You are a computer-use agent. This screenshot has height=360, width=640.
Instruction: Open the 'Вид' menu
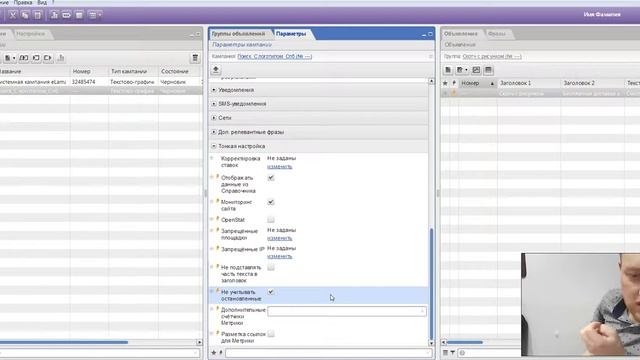tap(42, 2)
